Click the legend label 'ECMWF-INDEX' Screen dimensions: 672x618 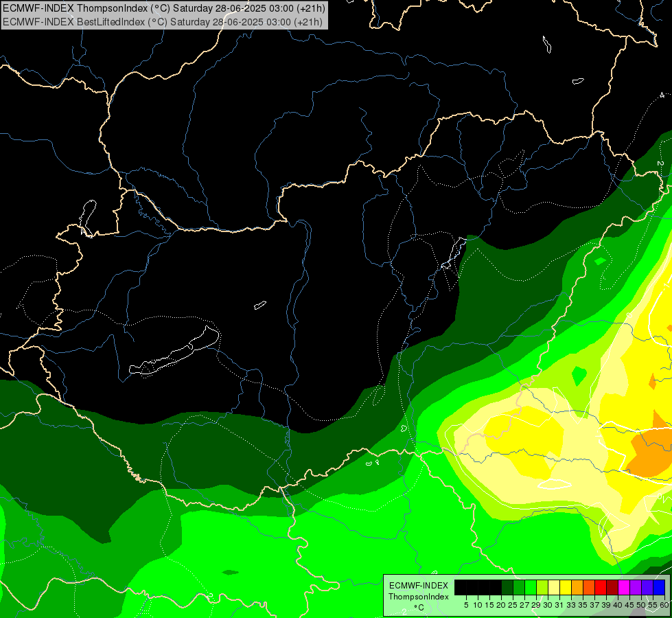419,586
